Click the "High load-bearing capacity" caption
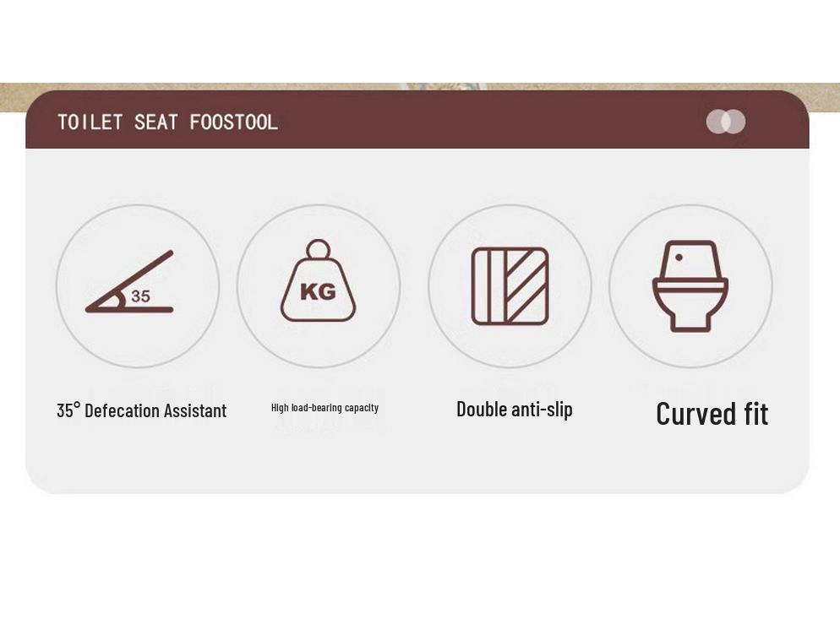 325,408
